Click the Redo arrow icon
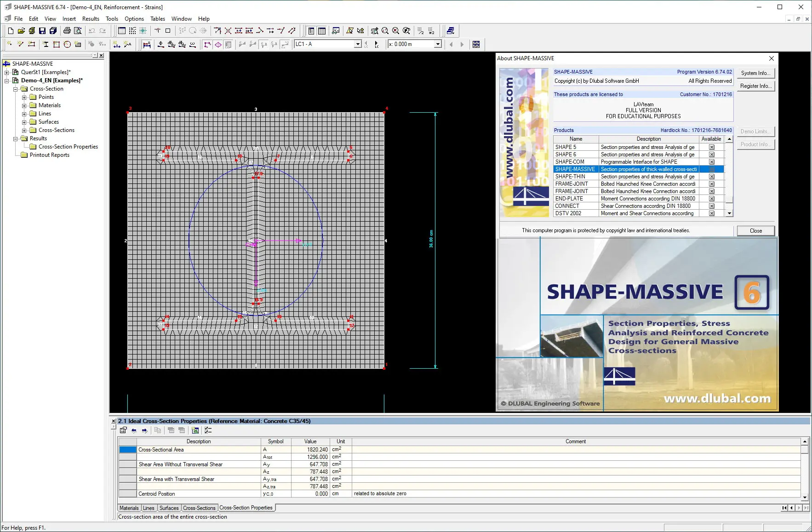This screenshot has width=812, height=532. pyautogui.click(x=103, y=31)
